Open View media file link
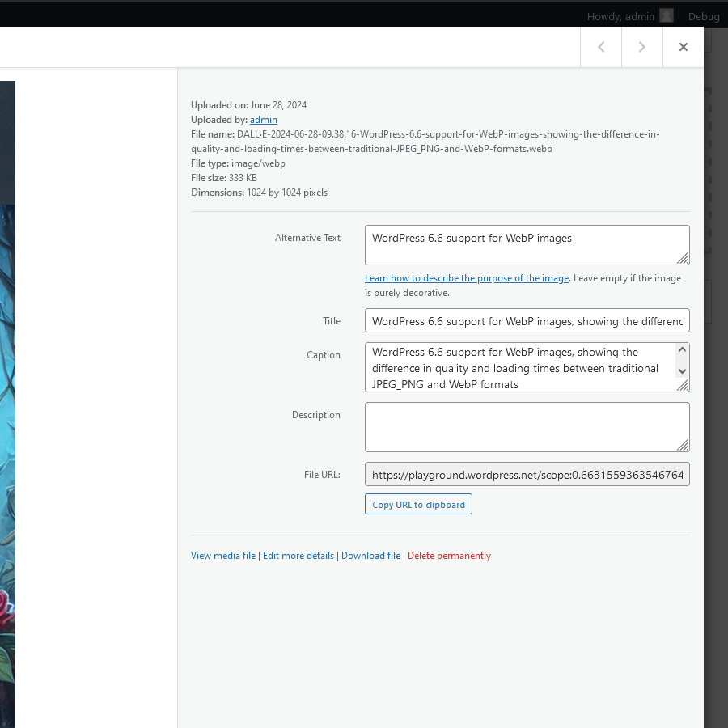728x728 pixels. pyautogui.click(x=223, y=556)
